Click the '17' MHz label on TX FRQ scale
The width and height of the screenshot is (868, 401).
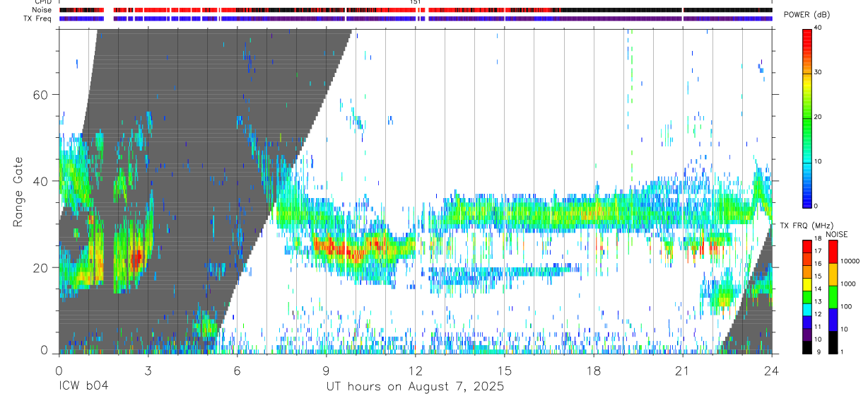click(x=818, y=251)
